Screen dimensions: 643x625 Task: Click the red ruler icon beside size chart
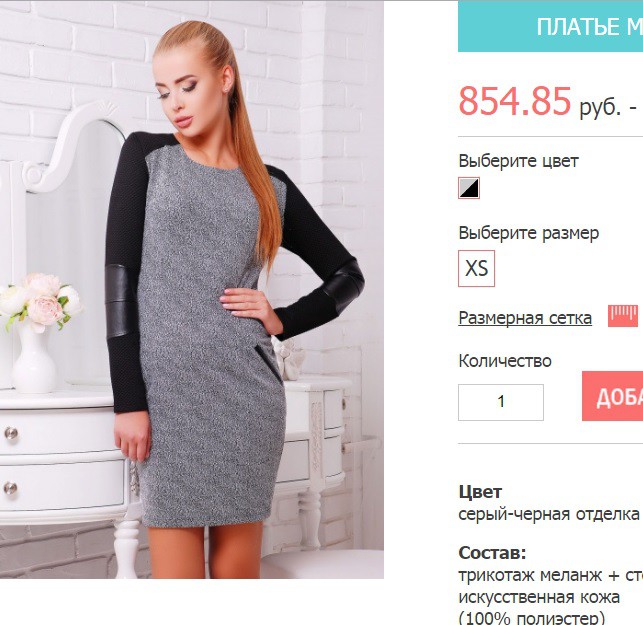[623, 316]
